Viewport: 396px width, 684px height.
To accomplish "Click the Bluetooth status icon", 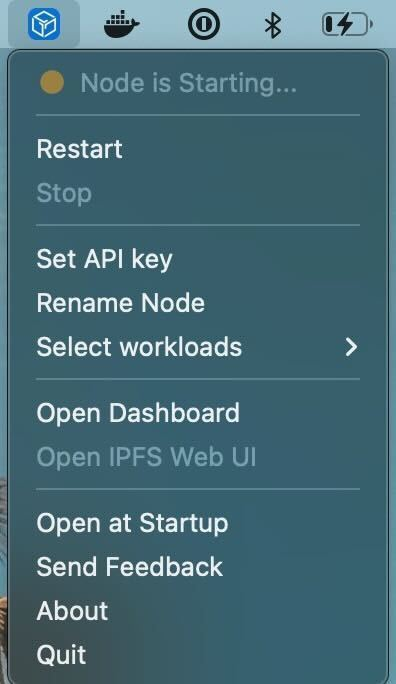I will pos(273,24).
